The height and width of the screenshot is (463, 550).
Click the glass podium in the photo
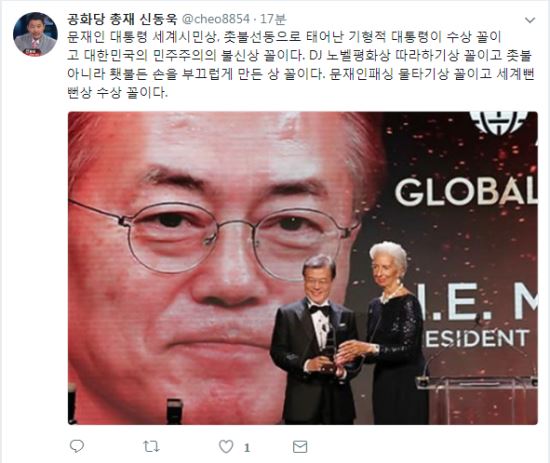pos(479,400)
